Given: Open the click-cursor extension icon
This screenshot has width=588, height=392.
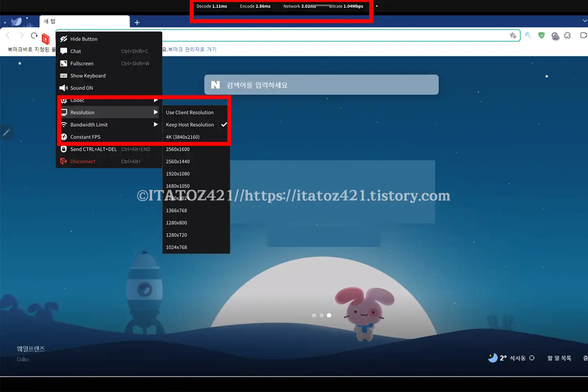Looking at the screenshot, I should click(528, 36).
